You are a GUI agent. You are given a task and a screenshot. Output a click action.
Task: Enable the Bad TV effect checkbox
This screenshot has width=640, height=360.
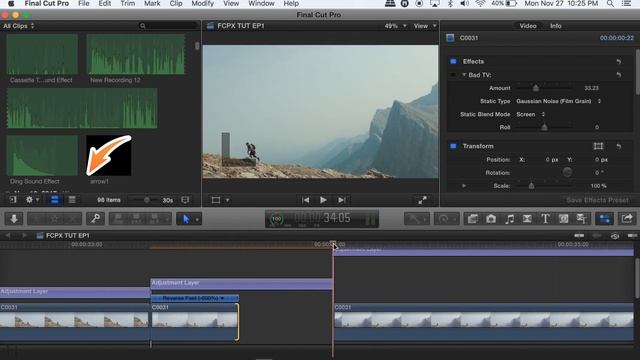(x=453, y=75)
